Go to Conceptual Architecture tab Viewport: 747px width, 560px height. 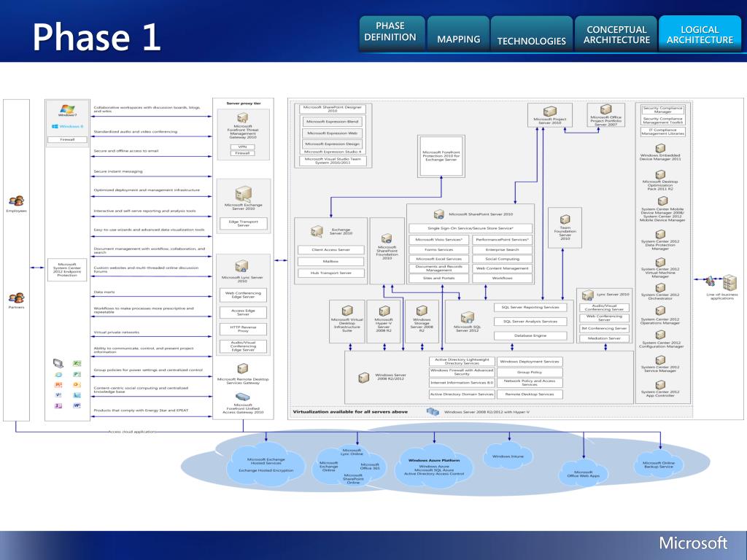point(616,34)
